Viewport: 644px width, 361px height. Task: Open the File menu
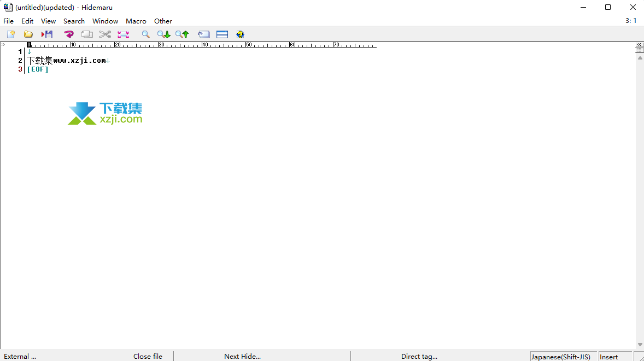[8, 21]
